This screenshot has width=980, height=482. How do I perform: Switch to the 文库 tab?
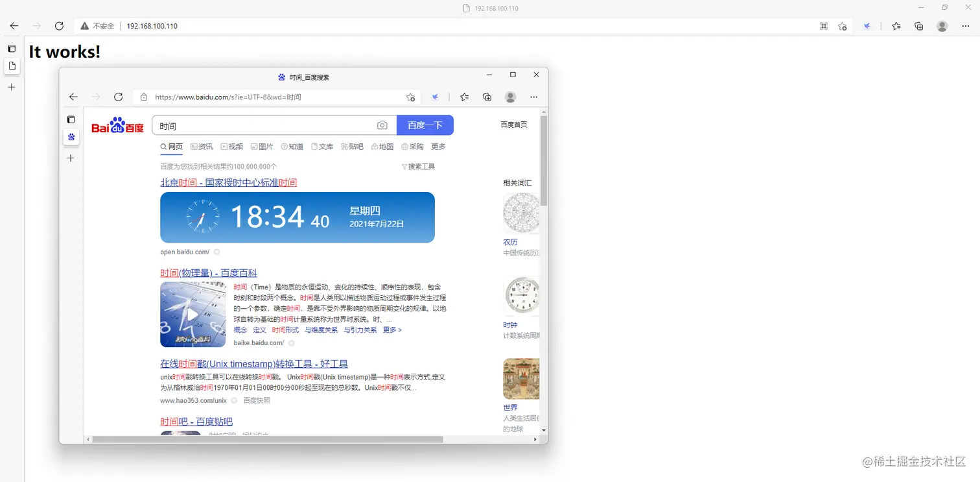tap(322, 147)
